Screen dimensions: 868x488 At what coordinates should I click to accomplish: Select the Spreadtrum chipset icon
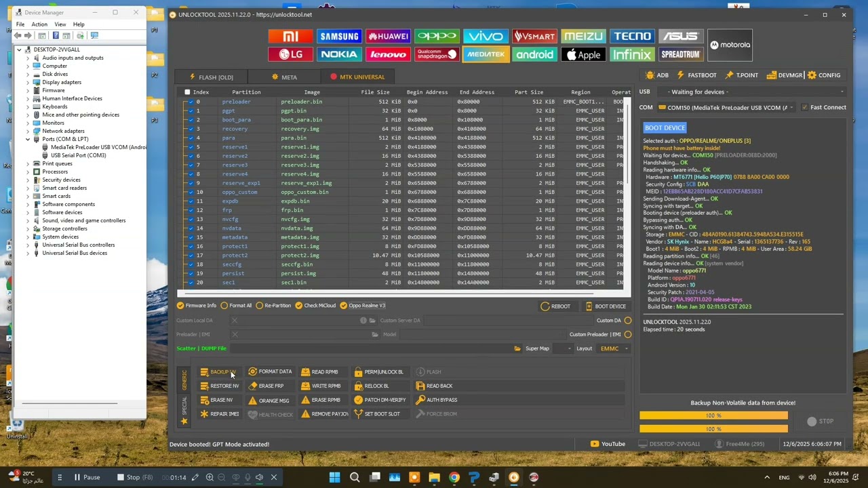(x=681, y=54)
